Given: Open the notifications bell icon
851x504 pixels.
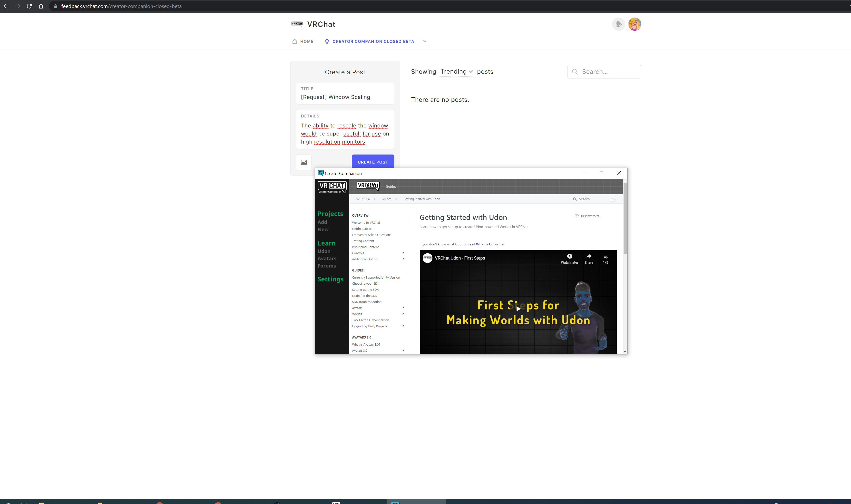Looking at the screenshot, I should pos(619,24).
